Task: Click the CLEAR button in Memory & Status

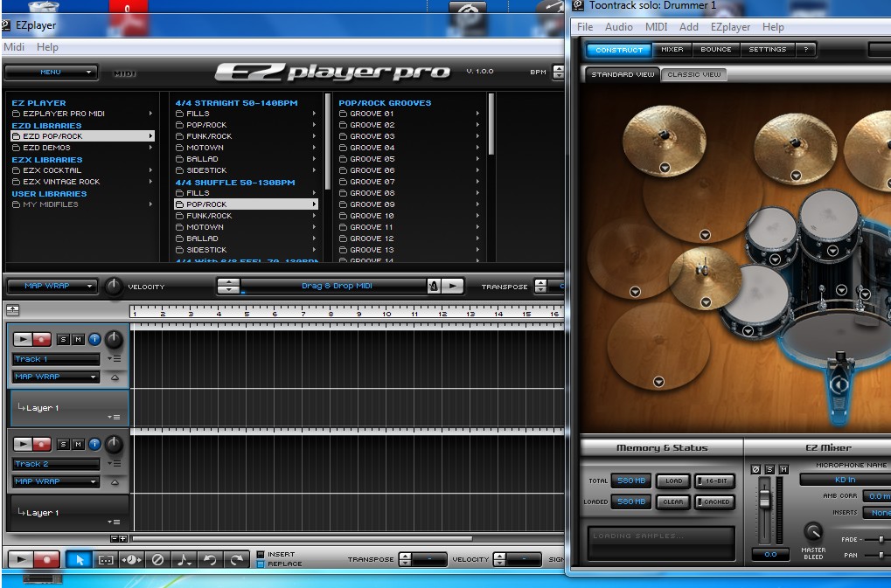Action: (x=673, y=502)
